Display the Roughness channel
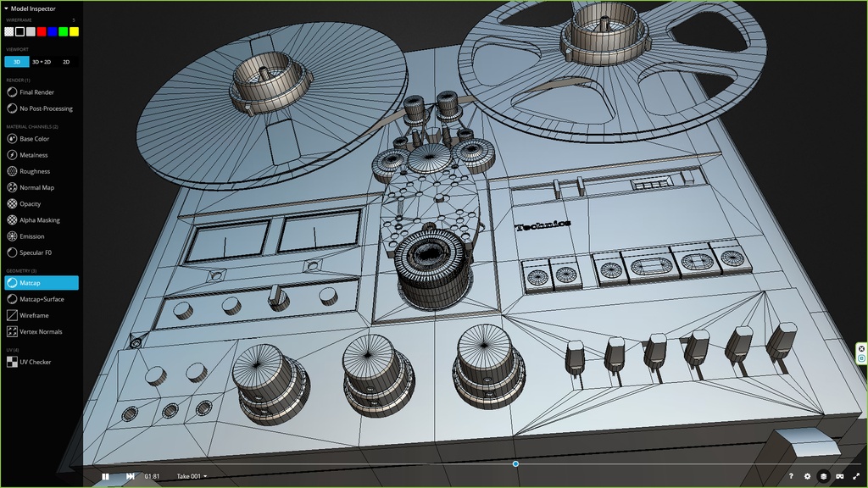This screenshot has height=488, width=868. click(35, 171)
